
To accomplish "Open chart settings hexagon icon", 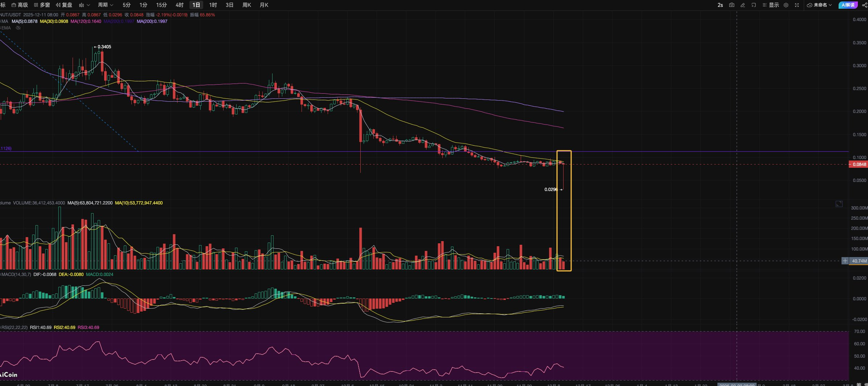I will click(786, 5).
